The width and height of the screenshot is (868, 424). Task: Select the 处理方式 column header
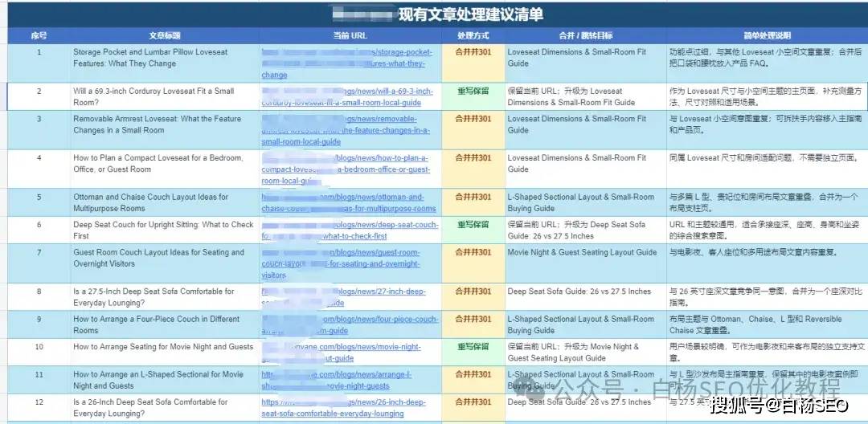[x=473, y=35]
